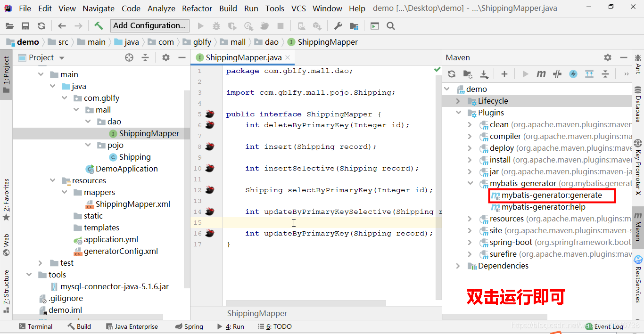This screenshot has height=334, width=644.
Task: Select mysql-connector-java-5.1.6.jar file
Action: (115, 286)
